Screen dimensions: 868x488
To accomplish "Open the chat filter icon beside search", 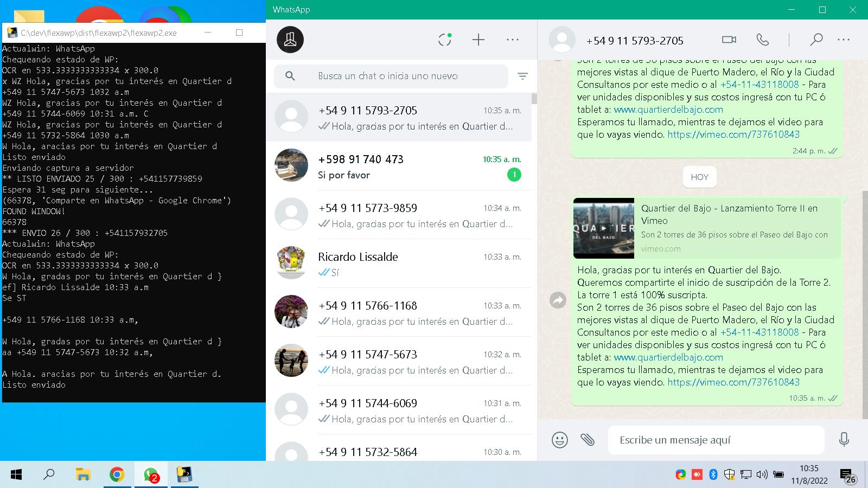I will [x=522, y=76].
